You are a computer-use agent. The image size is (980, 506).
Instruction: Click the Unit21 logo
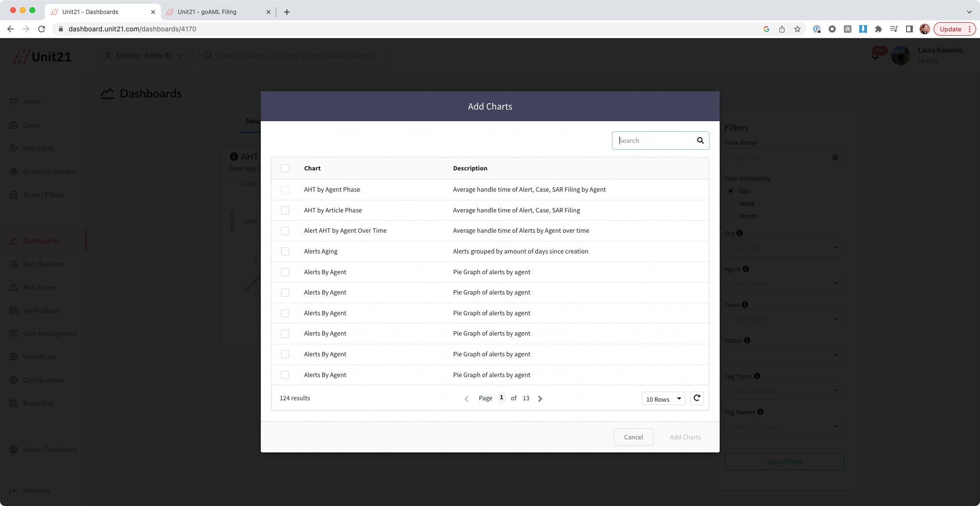pyautogui.click(x=43, y=56)
